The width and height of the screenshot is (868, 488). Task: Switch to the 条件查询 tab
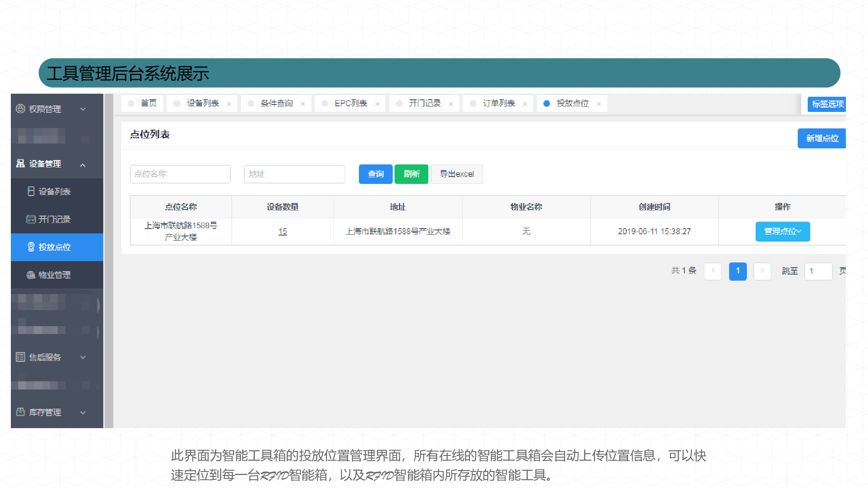point(276,103)
